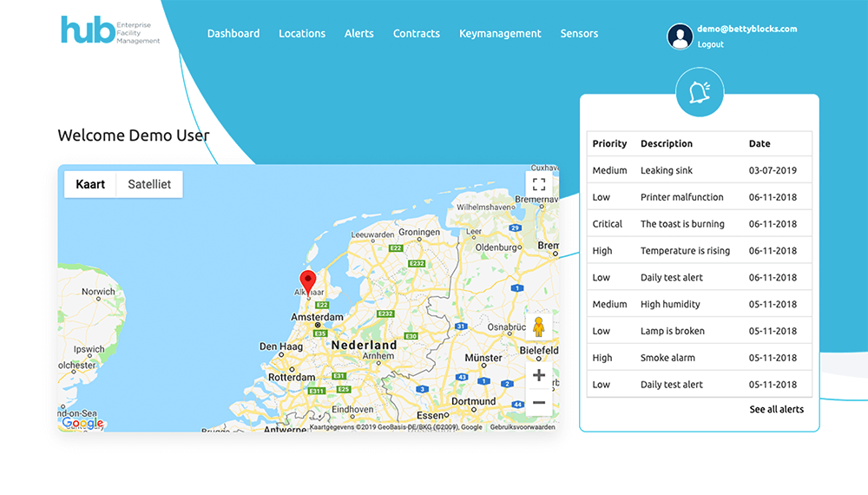The image size is (868, 495).
Task: Click Amsterdam label on the map
Action: click(317, 317)
